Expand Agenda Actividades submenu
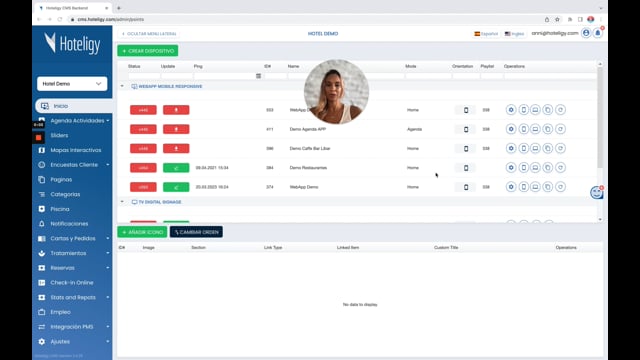This screenshot has width=640, height=360. (x=108, y=121)
